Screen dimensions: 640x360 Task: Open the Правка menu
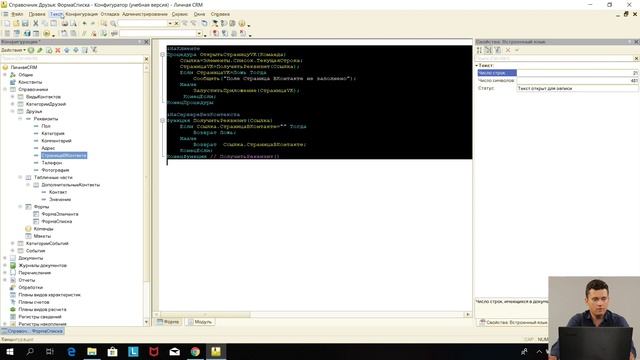click(x=37, y=14)
